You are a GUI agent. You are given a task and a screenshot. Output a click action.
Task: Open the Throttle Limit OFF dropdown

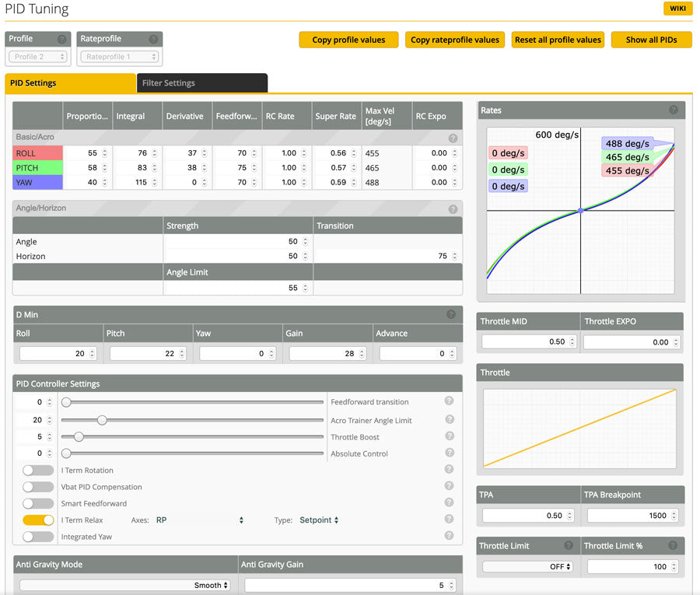(x=528, y=566)
